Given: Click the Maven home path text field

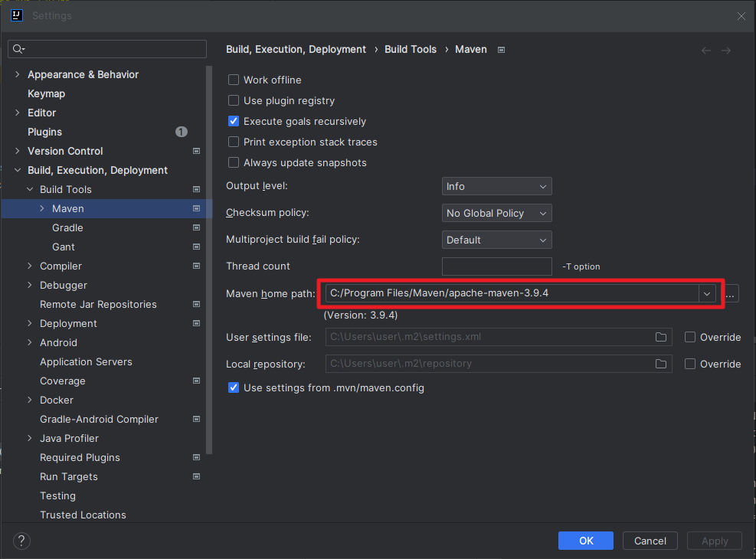Looking at the screenshot, I should coord(512,293).
